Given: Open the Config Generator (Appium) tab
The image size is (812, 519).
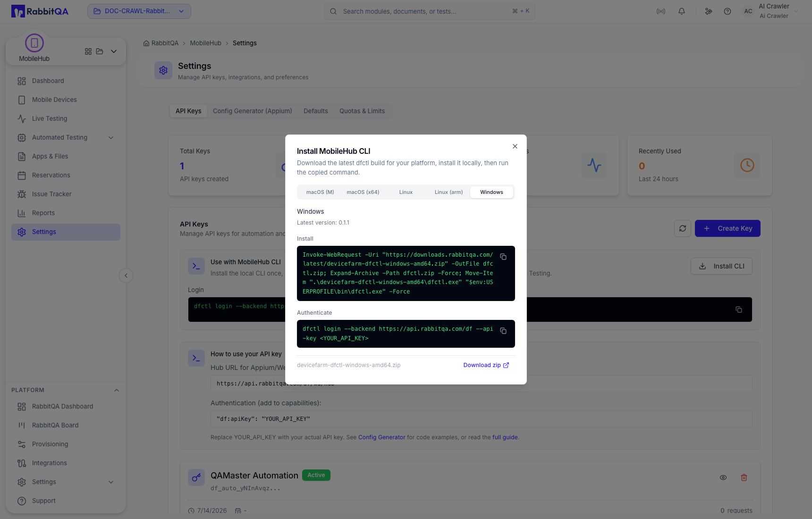Looking at the screenshot, I should pos(253,111).
